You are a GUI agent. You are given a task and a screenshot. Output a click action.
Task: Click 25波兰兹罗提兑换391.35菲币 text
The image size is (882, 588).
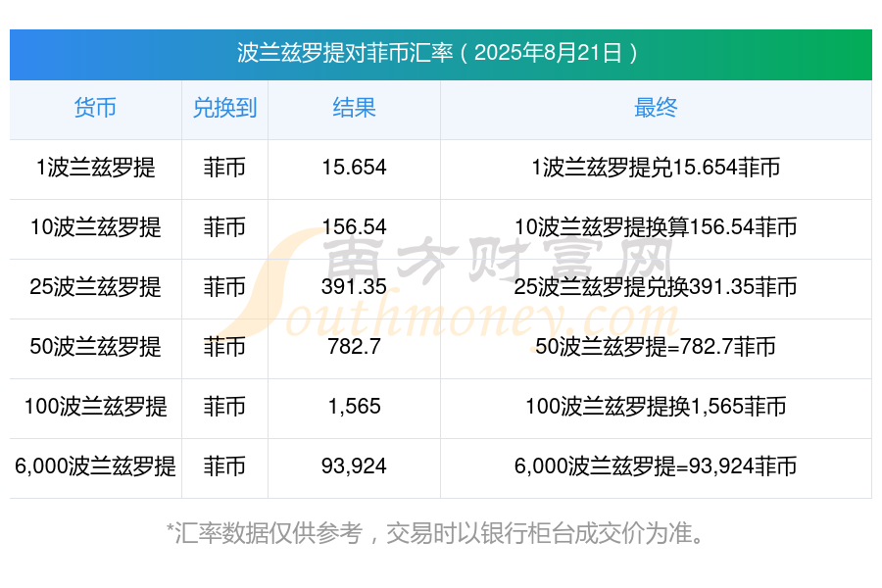point(656,287)
